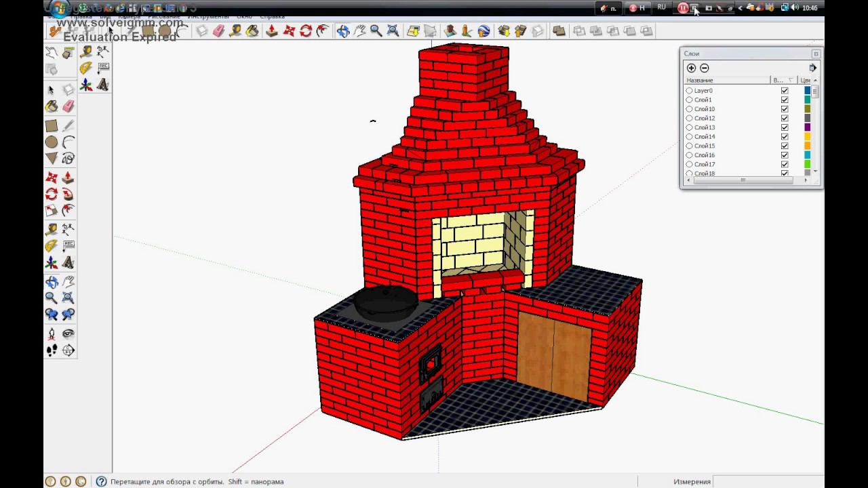Screen dimensions: 868x488
Task: Open the Инструменты menu
Action: coord(208,16)
